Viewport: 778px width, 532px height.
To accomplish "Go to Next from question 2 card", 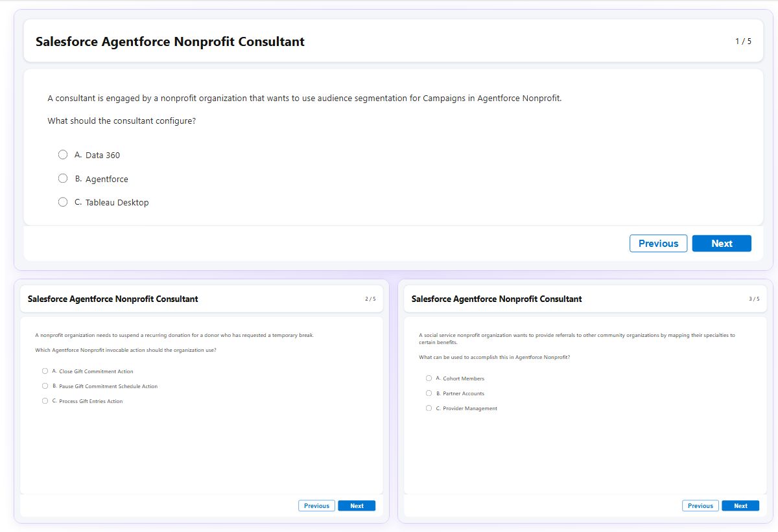I will [357, 506].
